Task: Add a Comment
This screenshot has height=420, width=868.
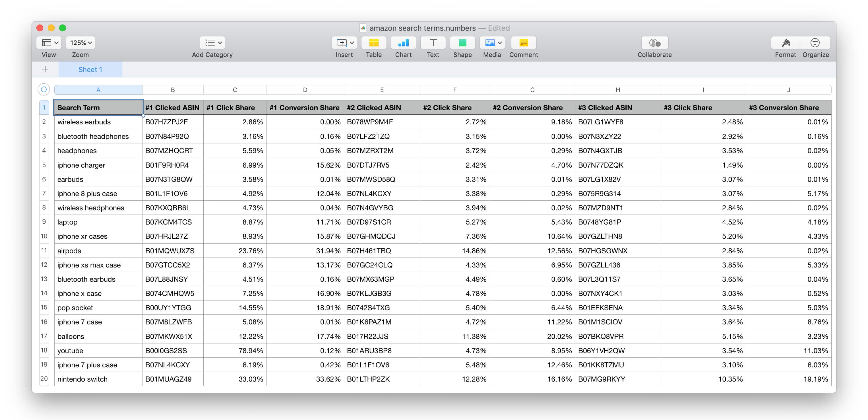Action: coord(524,43)
